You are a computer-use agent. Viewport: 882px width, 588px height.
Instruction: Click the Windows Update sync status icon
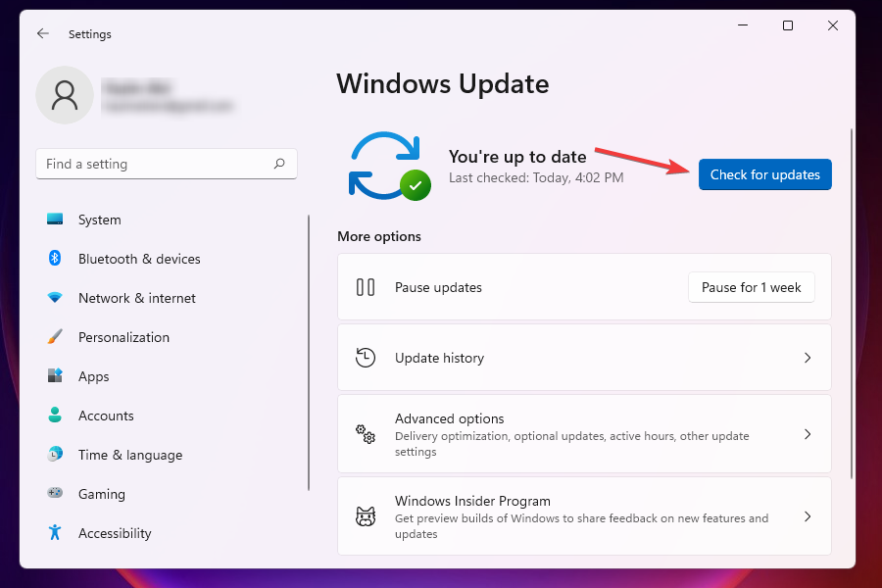click(x=389, y=167)
